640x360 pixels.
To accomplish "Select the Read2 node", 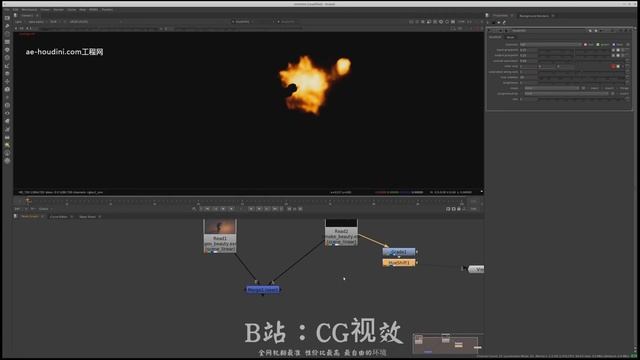I will point(341,232).
